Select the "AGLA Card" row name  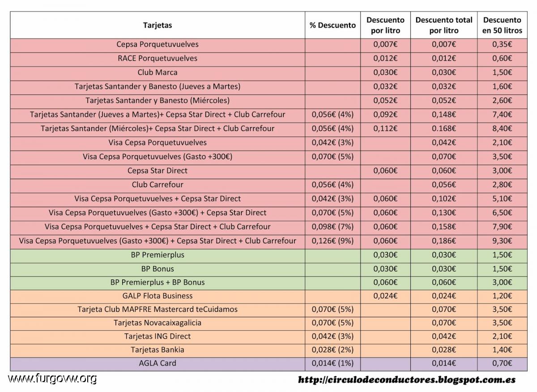[158, 363]
